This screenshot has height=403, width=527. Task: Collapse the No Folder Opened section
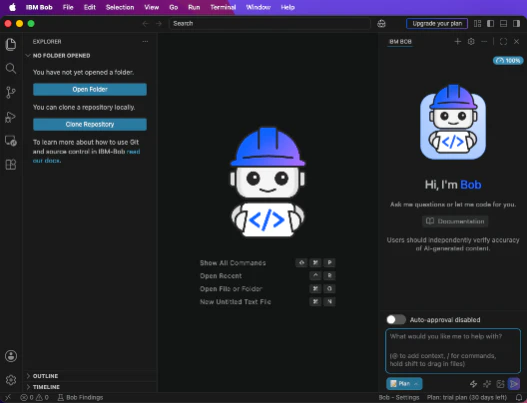click(91, 55)
